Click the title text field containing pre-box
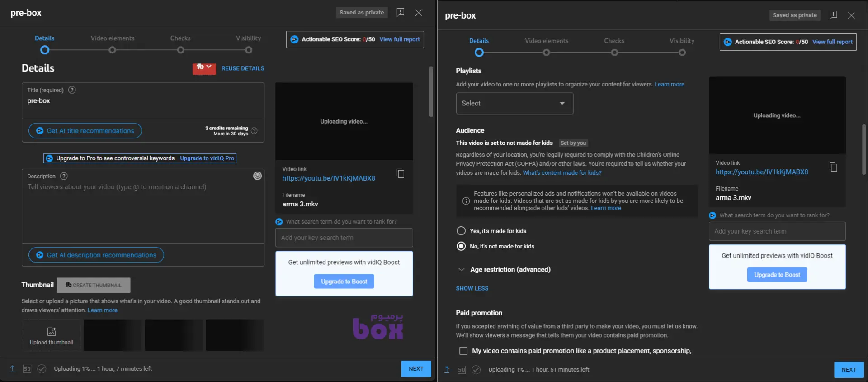This screenshot has height=382, width=868. pos(143,101)
